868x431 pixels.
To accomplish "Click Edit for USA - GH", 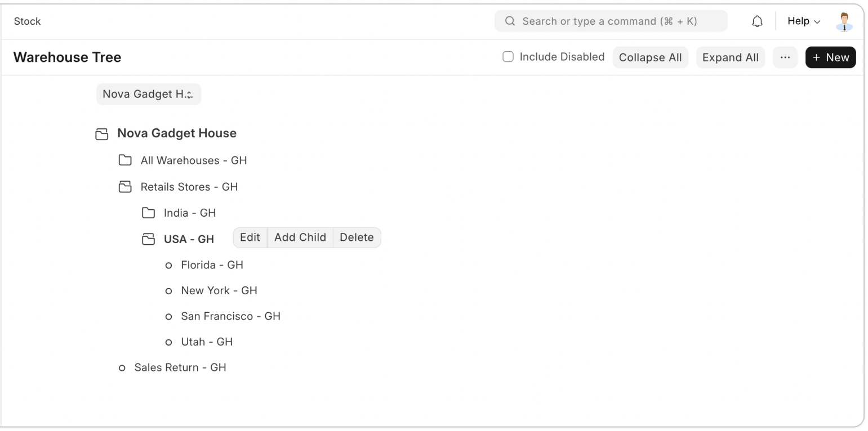I will pyautogui.click(x=250, y=237).
